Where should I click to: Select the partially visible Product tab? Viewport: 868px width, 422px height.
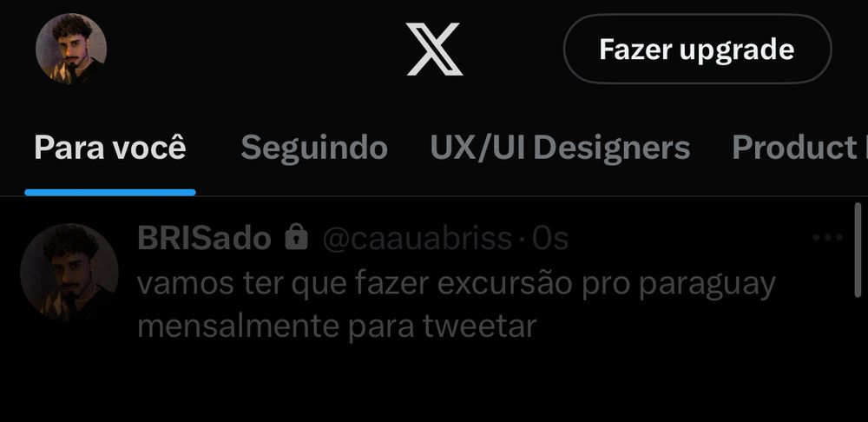point(799,148)
